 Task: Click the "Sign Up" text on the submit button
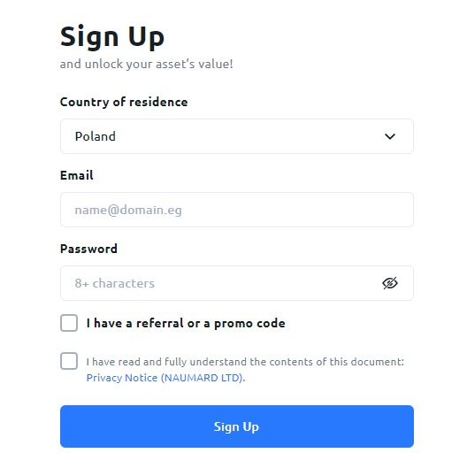point(236,426)
